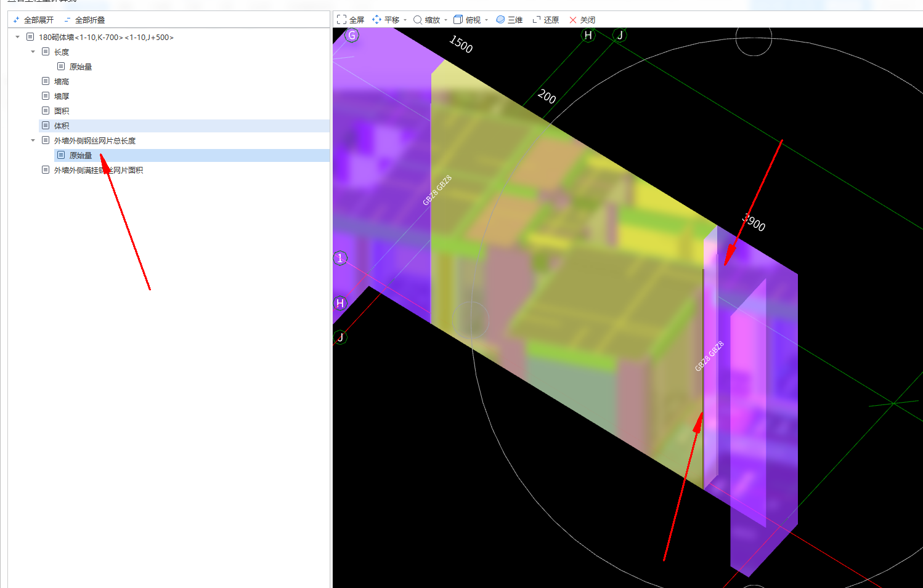Image resolution: width=923 pixels, height=588 pixels.
Task: Select the 180砌体墙 root tree item
Action: point(106,38)
